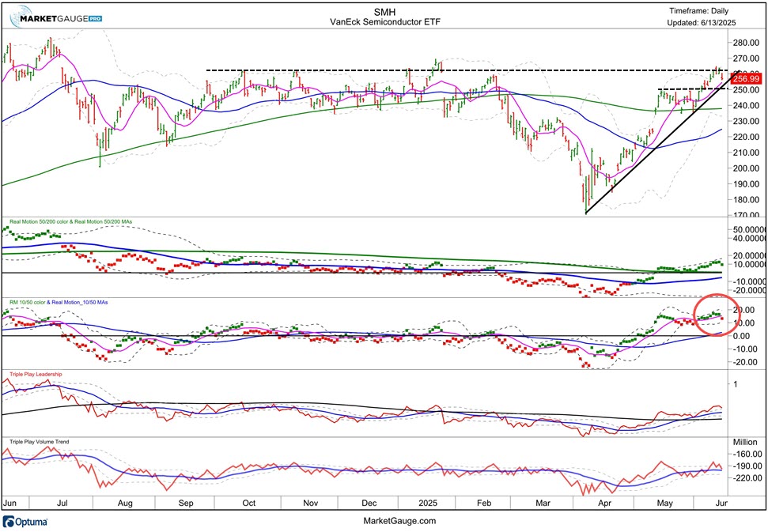Click the Optuma logo in bottom corner
Screen dimensions: 768x532
[x=27, y=522]
